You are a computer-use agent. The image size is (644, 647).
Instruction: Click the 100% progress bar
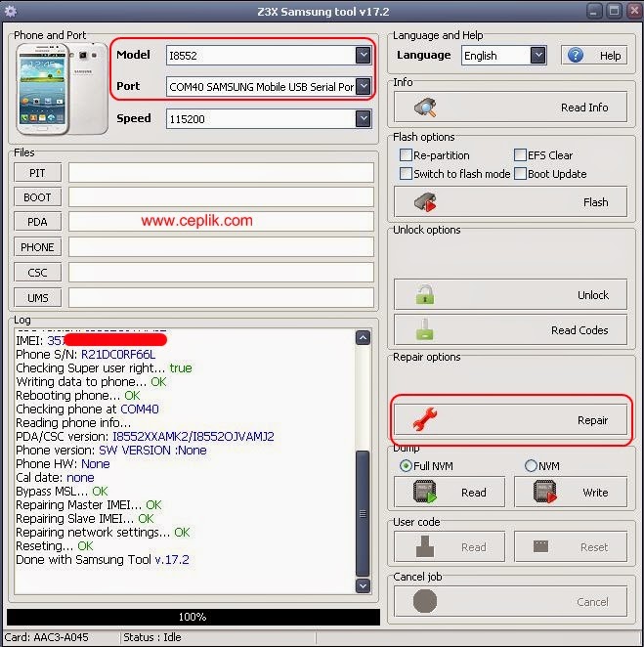[193, 617]
